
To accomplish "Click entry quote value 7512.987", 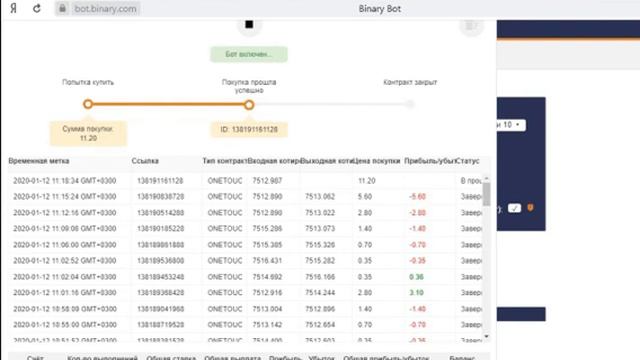I will 267,180.
